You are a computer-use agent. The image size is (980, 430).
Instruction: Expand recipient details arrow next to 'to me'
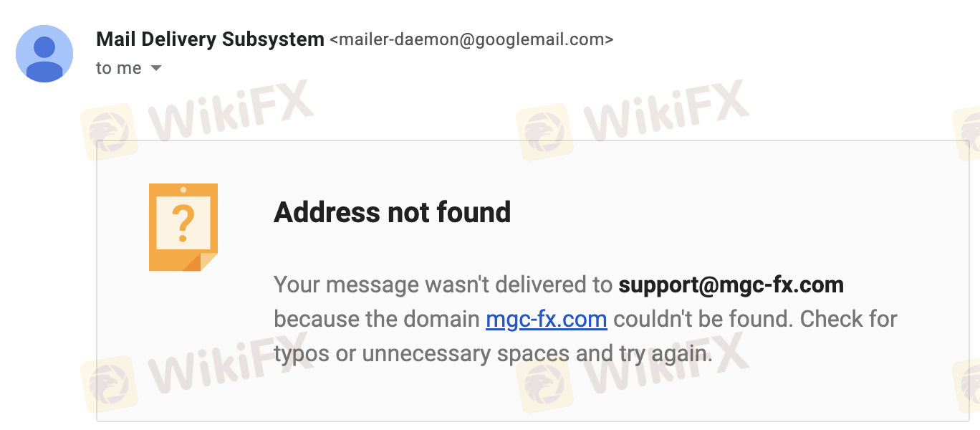(x=156, y=69)
